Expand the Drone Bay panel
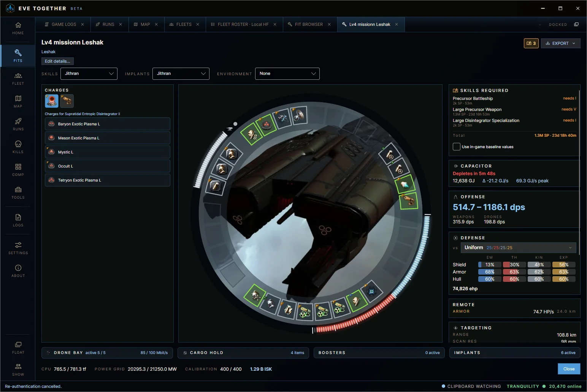The height and width of the screenshot is (392, 587). coord(107,353)
